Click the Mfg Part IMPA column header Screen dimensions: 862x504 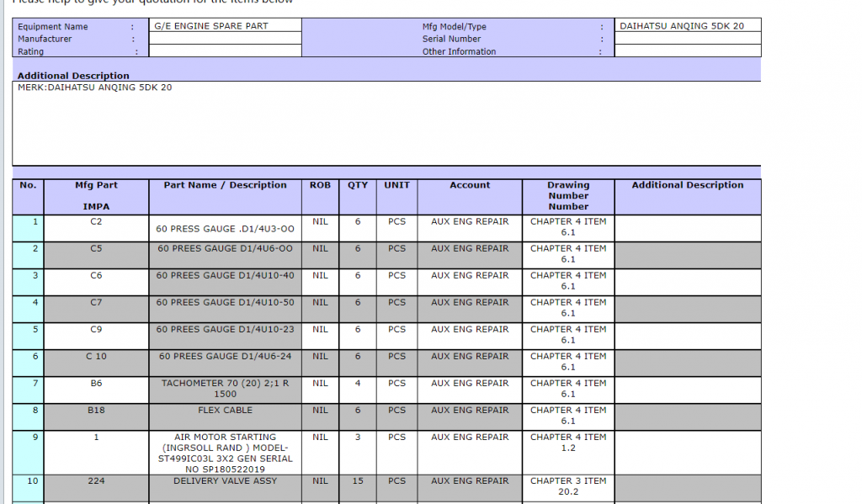[x=96, y=196]
